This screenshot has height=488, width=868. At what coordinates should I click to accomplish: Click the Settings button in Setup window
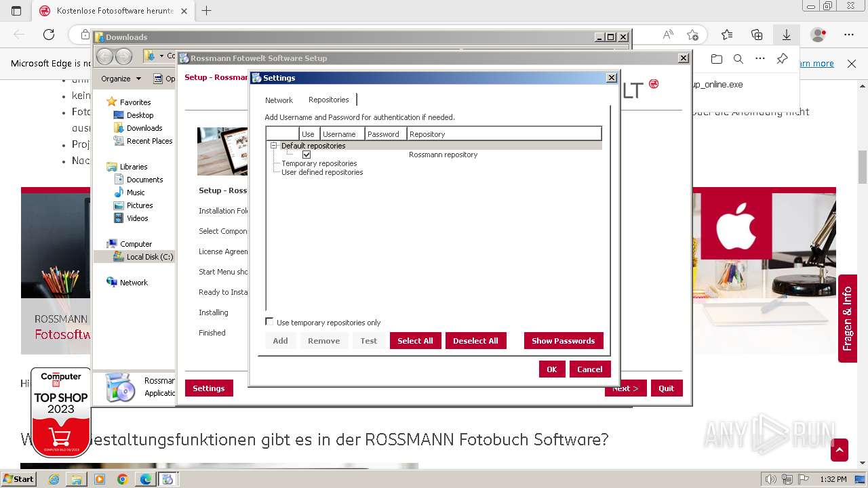tap(208, 388)
